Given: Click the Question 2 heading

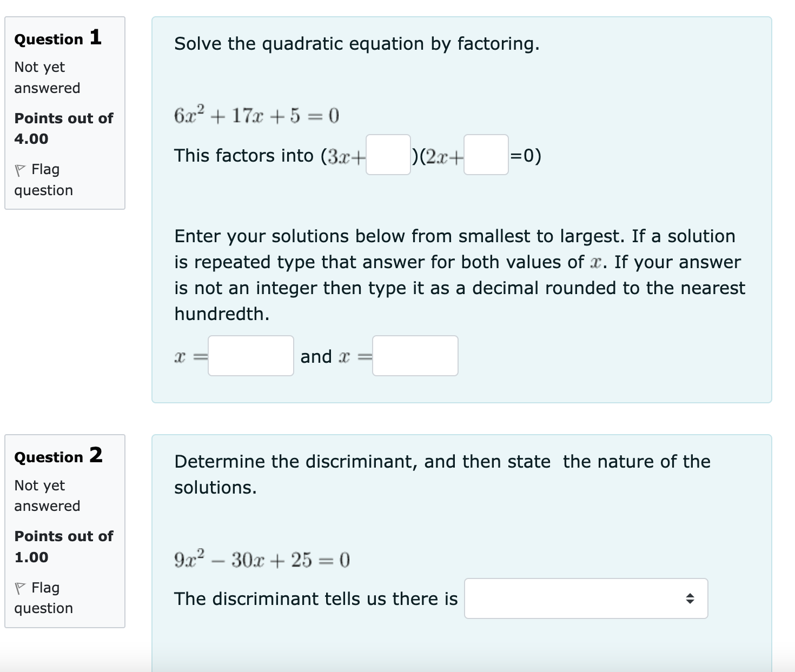Looking at the screenshot, I should coord(57,456).
